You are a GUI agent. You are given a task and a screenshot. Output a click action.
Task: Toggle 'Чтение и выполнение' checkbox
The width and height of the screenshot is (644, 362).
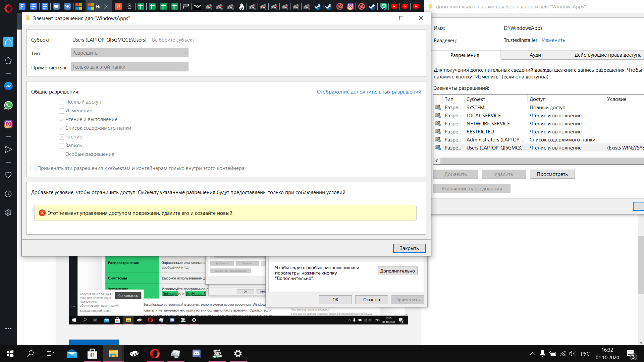(x=61, y=120)
